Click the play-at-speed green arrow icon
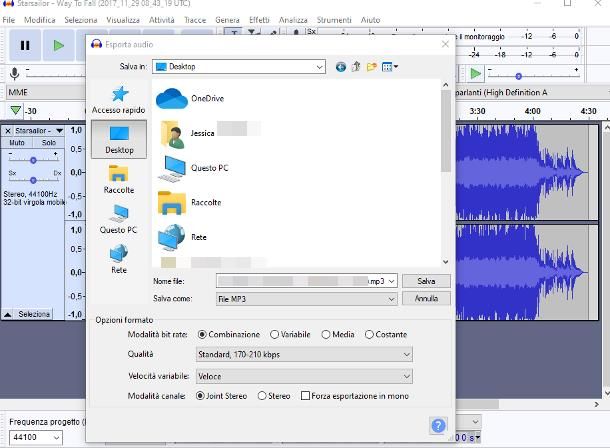The height and width of the screenshot is (448, 610). (x=475, y=73)
